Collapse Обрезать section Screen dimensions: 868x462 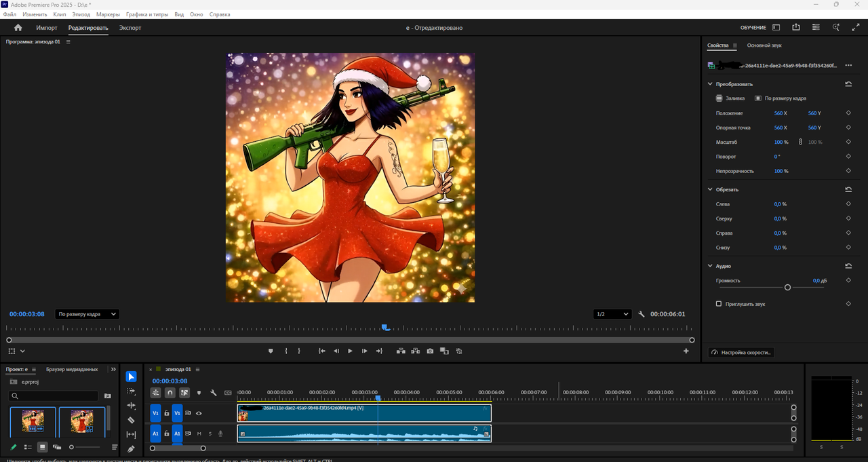tap(710, 189)
